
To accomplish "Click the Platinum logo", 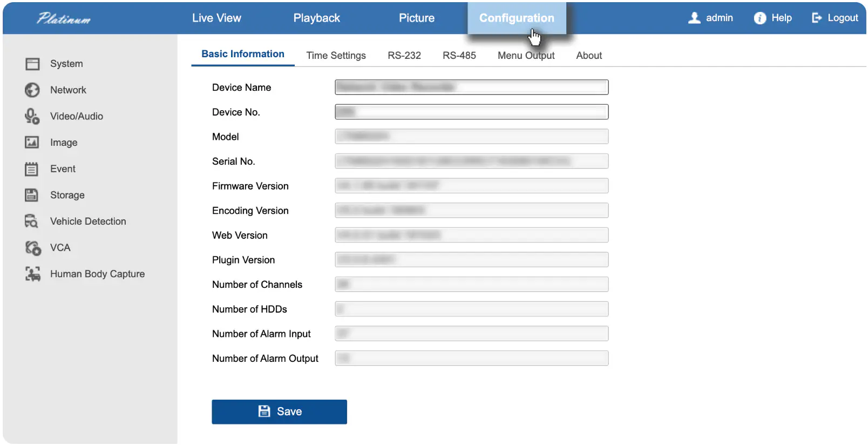I will [64, 19].
